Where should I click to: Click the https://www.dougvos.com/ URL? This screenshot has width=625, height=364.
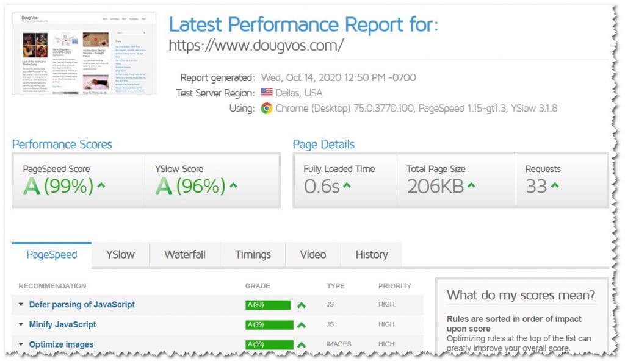point(256,45)
